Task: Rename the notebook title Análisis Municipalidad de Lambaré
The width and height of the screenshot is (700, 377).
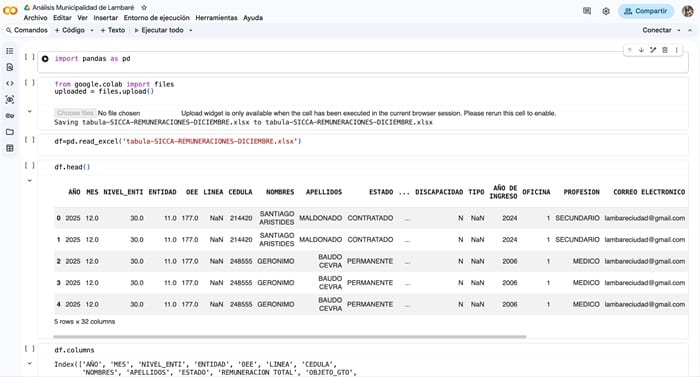Action: [x=83, y=8]
